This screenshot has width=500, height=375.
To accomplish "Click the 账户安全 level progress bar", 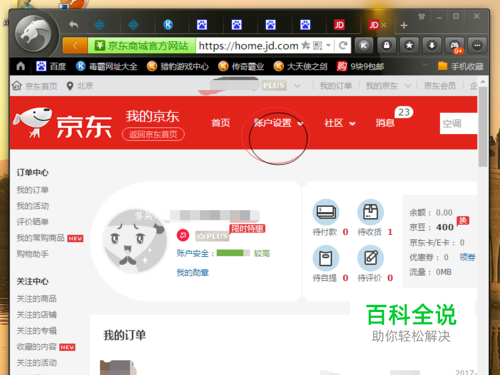I will click(233, 253).
